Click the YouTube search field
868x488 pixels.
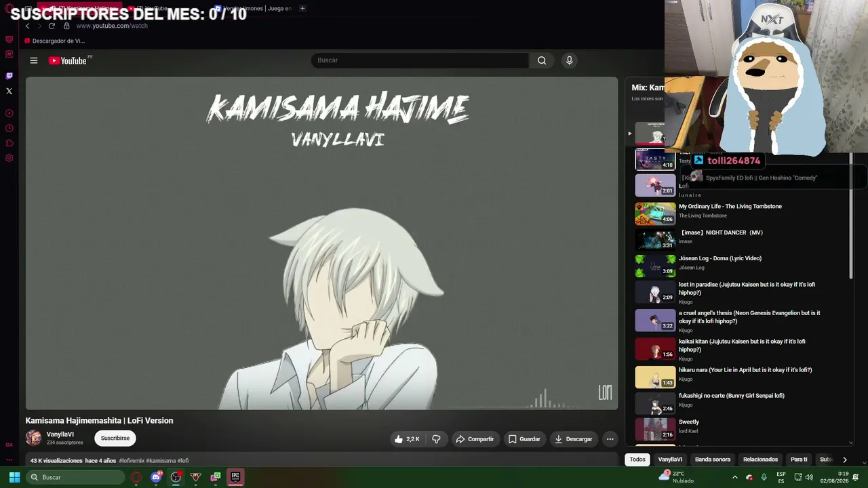pyautogui.click(x=420, y=60)
